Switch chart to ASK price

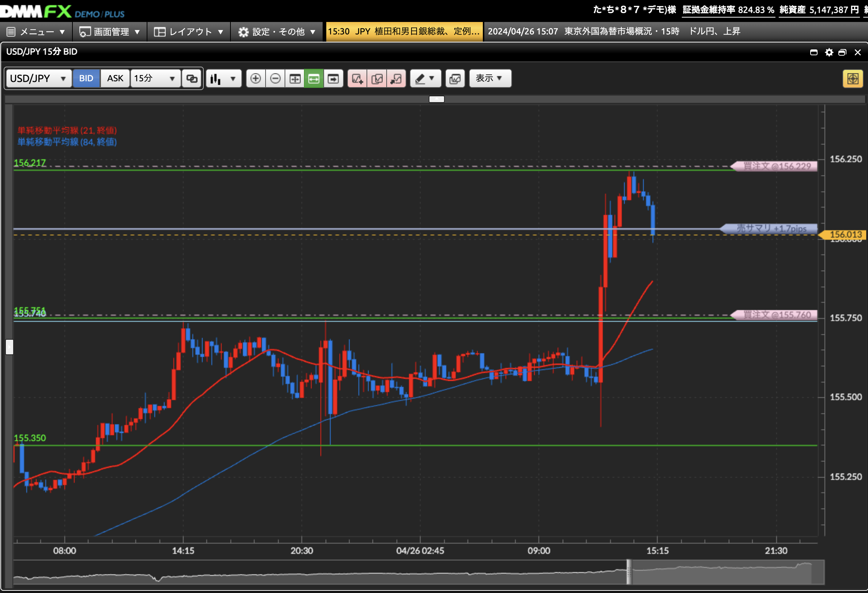(115, 78)
